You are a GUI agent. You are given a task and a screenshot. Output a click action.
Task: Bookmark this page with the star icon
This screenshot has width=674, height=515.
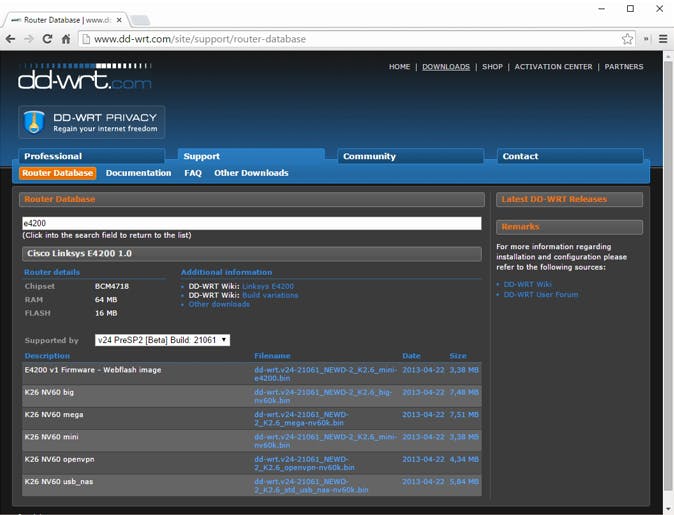(627, 39)
